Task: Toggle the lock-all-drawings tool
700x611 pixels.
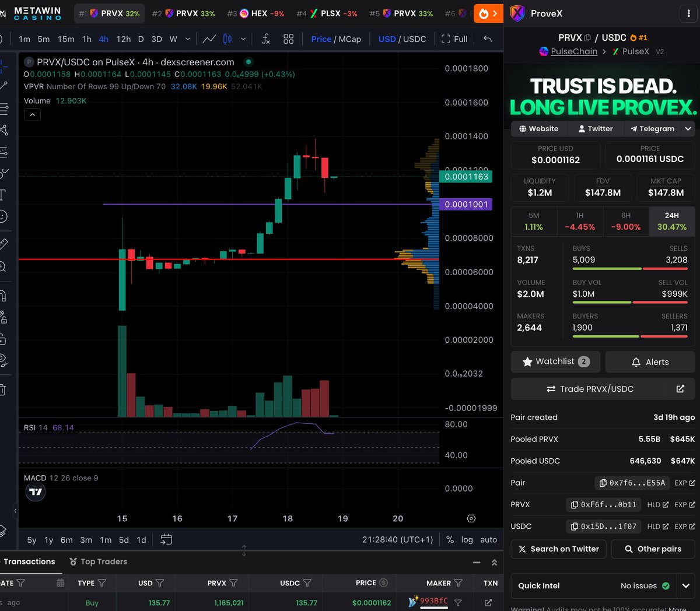Action: (x=3, y=339)
